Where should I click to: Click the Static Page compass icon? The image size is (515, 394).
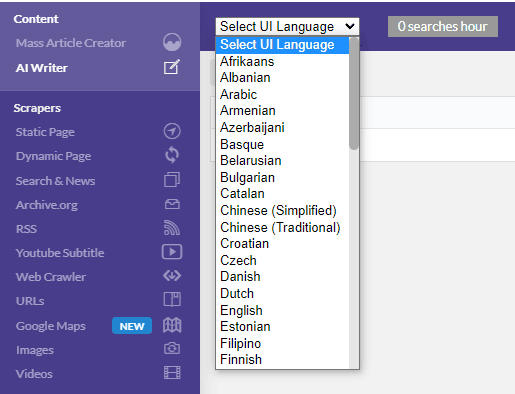(x=172, y=131)
